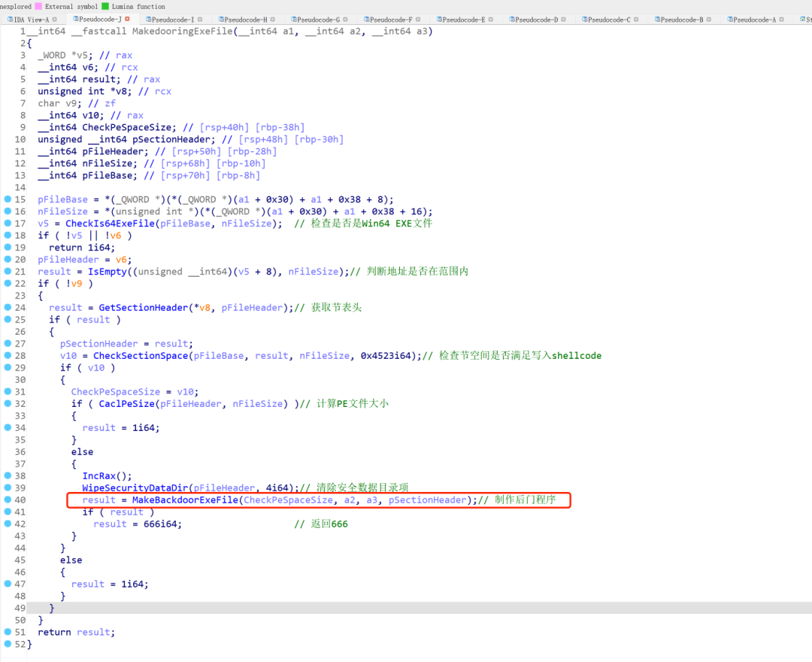Close the Pseudocode-B tab
Screen dimensions: 812x662
[x=709, y=20]
